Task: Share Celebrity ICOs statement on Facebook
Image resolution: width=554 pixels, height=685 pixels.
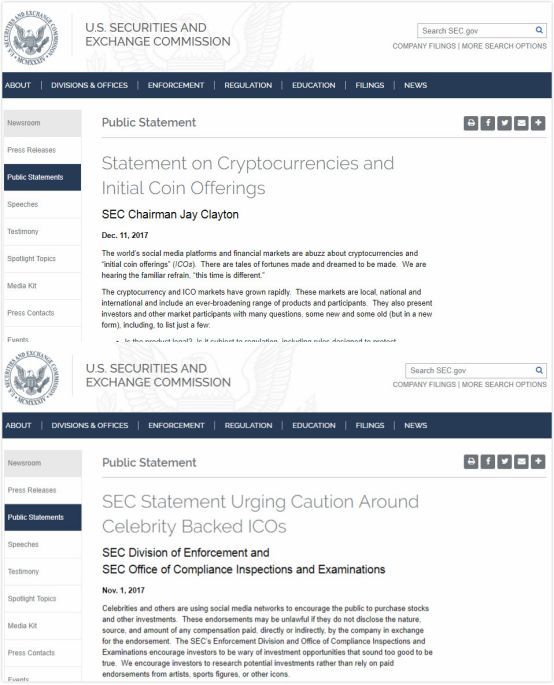Action: click(488, 461)
